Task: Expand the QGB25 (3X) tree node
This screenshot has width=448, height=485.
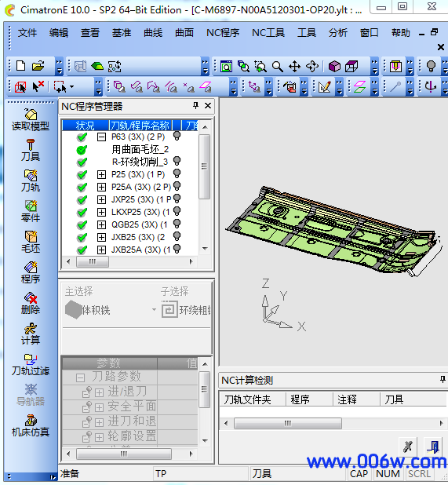Action: tap(101, 225)
